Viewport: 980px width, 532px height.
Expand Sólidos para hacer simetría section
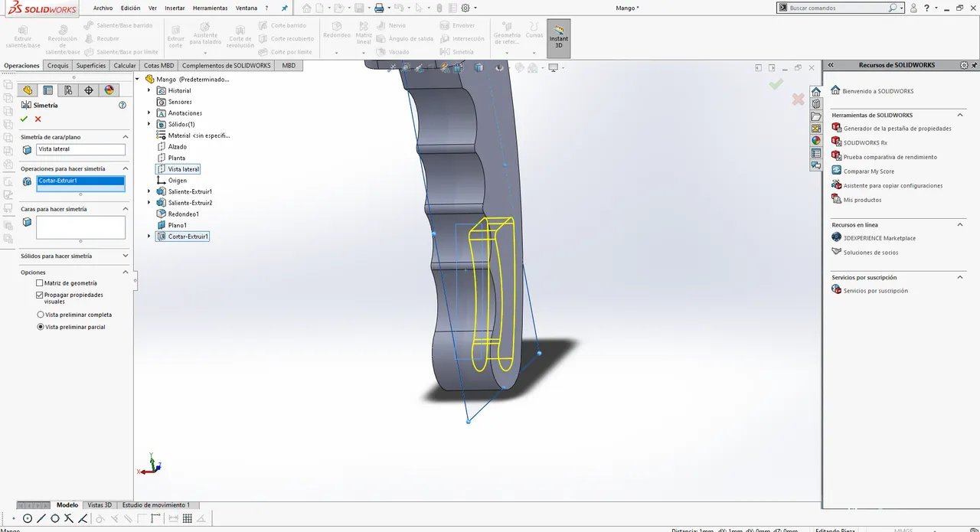126,256
